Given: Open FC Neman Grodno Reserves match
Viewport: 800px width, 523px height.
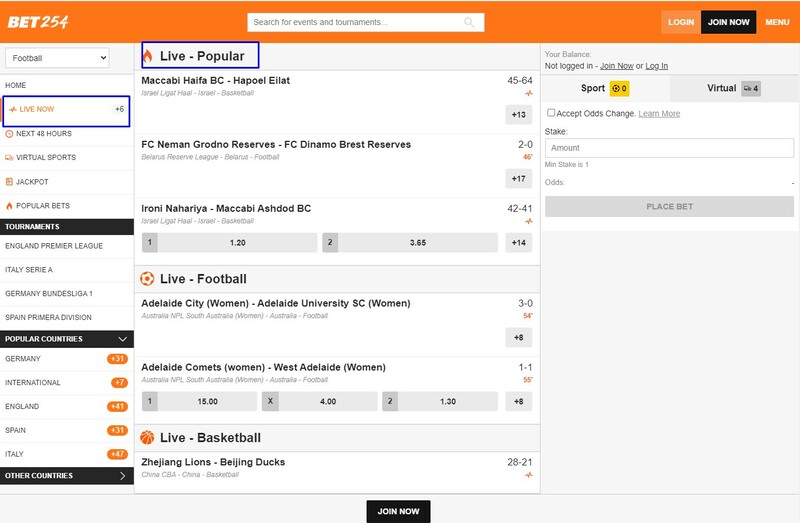Looking at the screenshot, I should click(x=276, y=144).
